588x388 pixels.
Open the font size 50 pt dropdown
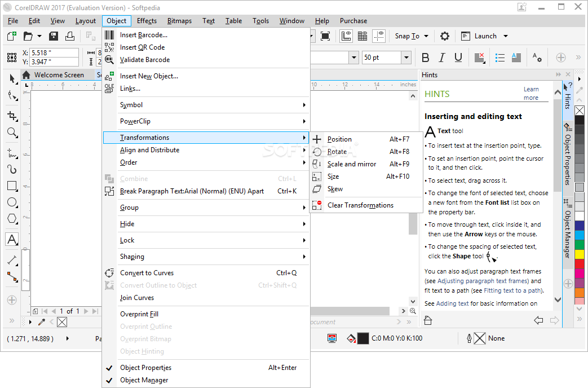tap(406, 58)
